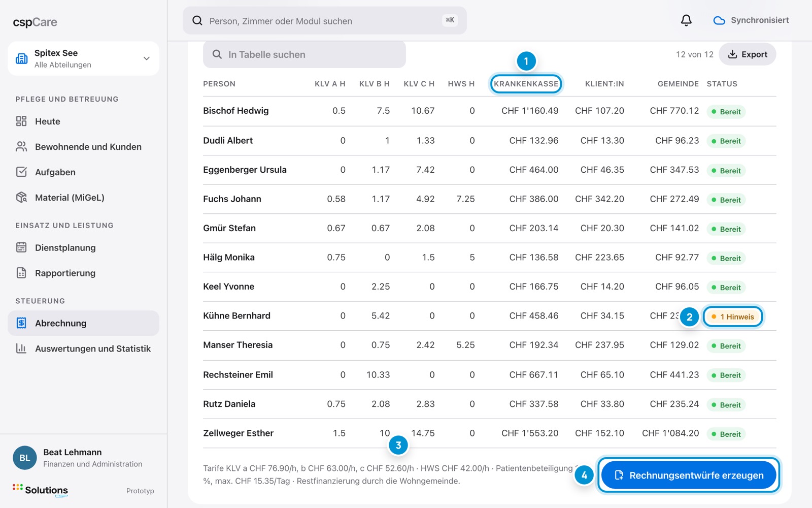Viewport: 812px width, 508px height.
Task: Click the 12 von 12 counter
Action: coord(694,54)
